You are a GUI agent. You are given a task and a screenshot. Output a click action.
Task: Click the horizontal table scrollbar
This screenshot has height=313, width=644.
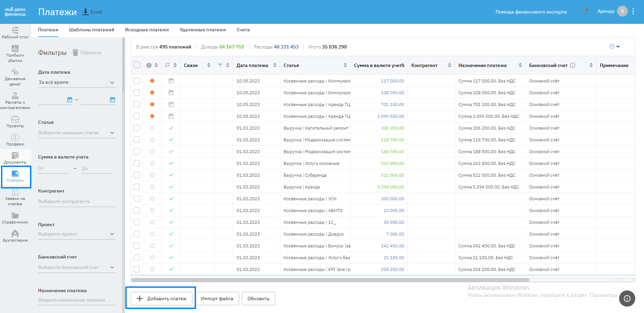click(x=330, y=280)
